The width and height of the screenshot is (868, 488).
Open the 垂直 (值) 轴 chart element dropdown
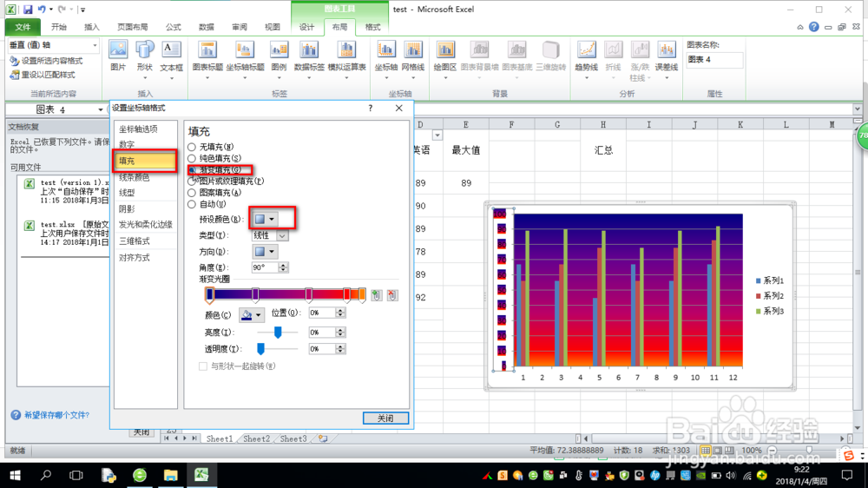tap(95, 45)
